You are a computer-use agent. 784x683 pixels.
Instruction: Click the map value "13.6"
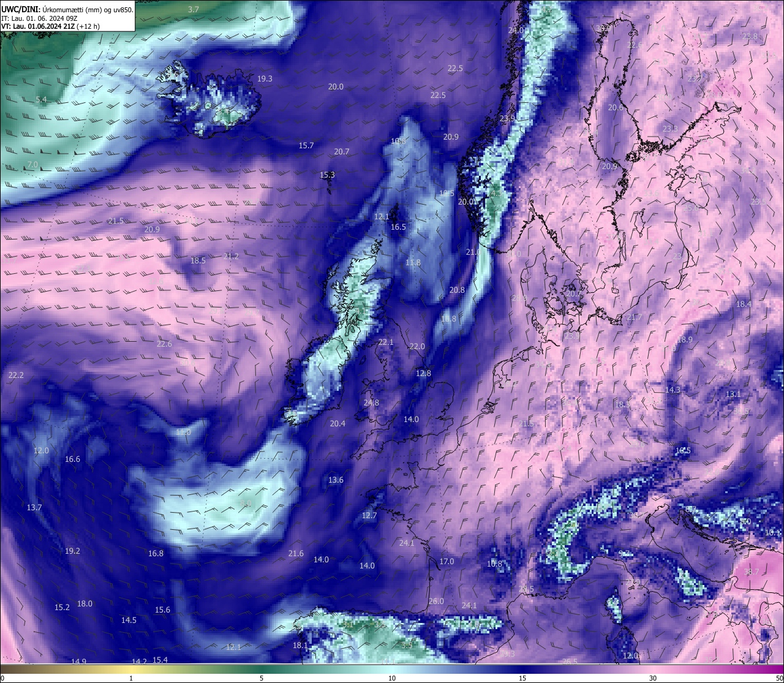click(x=336, y=480)
